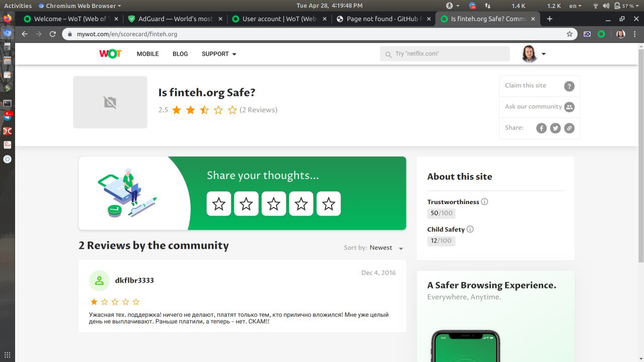The height and width of the screenshot is (362, 644).
Task: Open the Chromium profile avatar
Action: coord(621,34)
